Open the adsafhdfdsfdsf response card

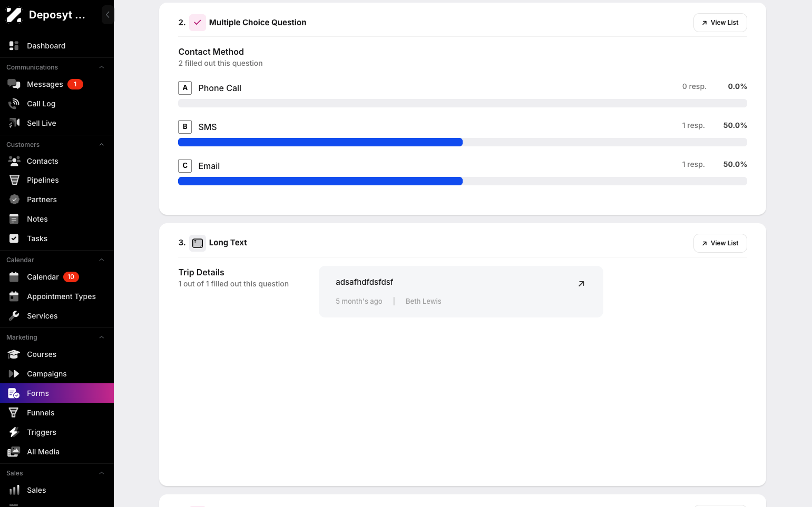461,292
